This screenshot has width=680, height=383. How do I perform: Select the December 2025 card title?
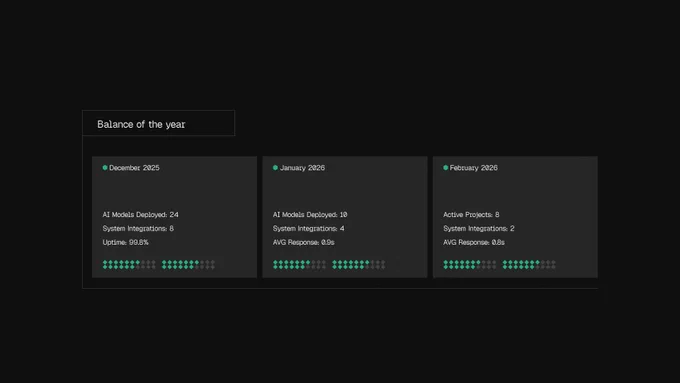(x=134, y=168)
